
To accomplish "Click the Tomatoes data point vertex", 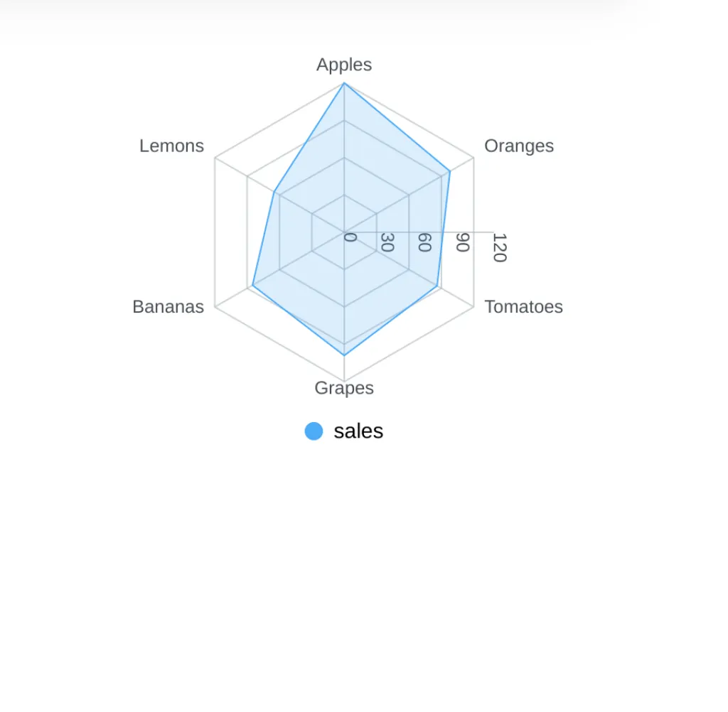I will (437, 286).
